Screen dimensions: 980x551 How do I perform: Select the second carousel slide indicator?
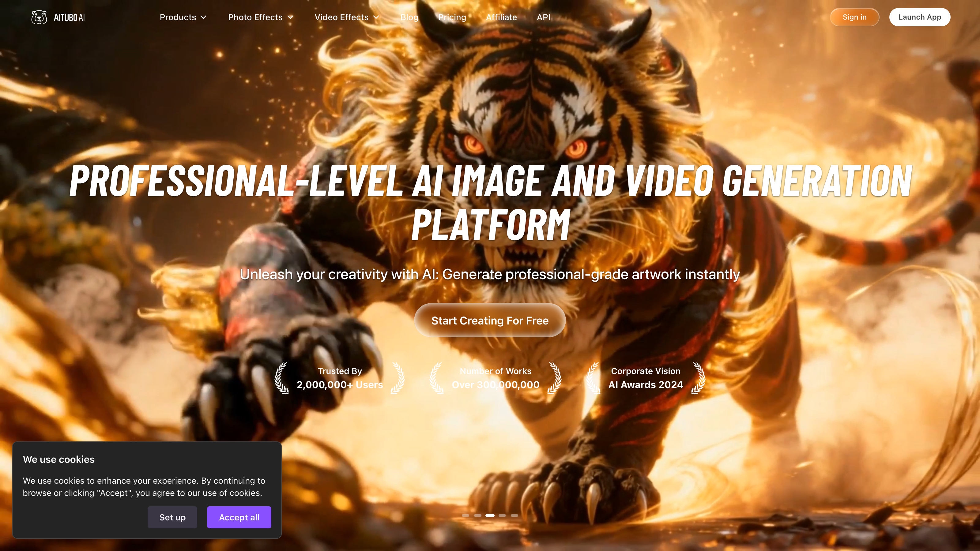click(477, 515)
